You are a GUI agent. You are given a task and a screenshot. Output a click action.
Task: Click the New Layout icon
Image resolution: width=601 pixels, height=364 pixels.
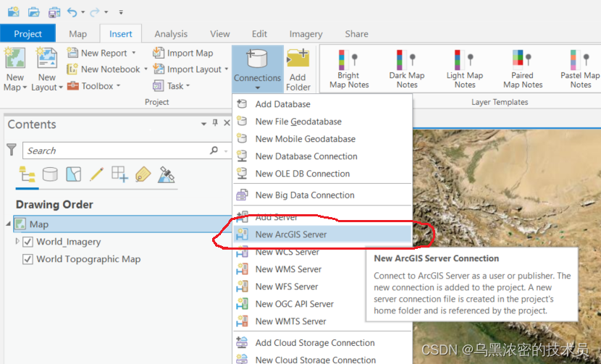pyautogui.click(x=47, y=58)
